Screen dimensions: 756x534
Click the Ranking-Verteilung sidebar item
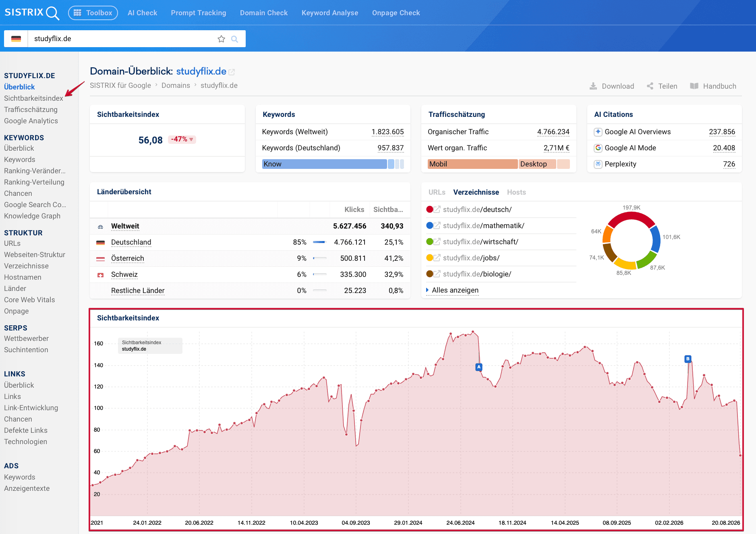34,182
